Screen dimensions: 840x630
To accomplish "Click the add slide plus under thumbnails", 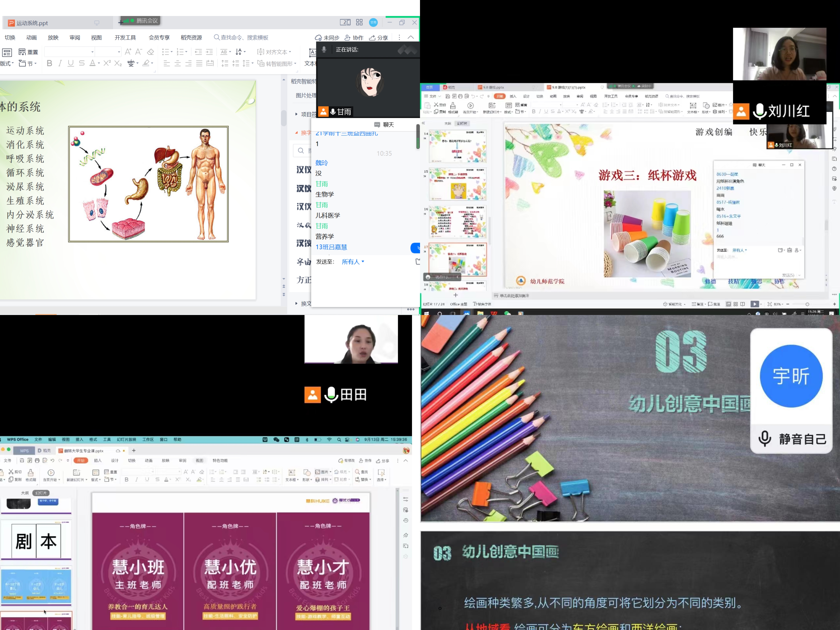I will (456, 295).
